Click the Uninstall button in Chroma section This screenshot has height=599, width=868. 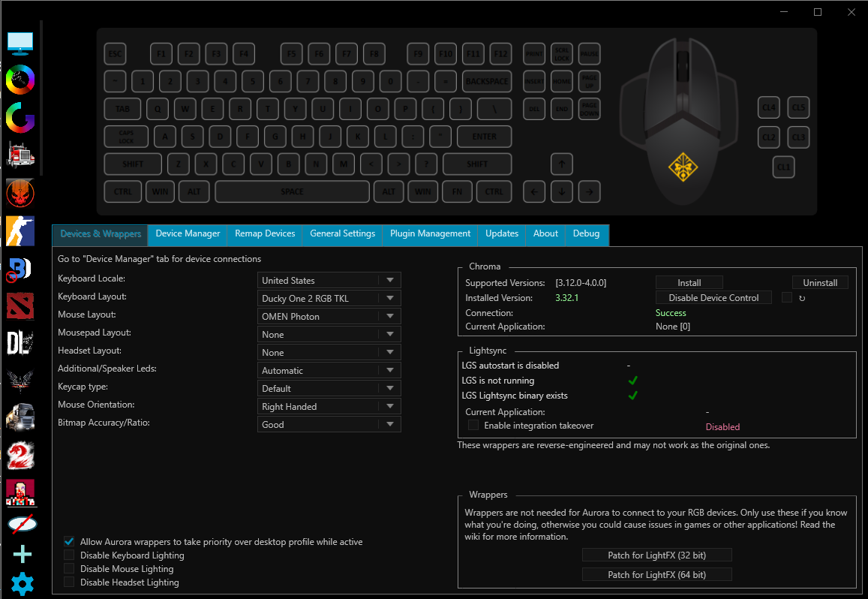[x=820, y=282]
